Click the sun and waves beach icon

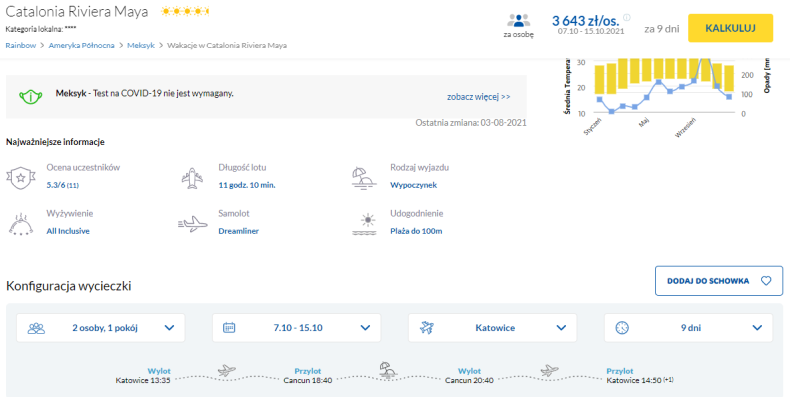(x=364, y=225)
